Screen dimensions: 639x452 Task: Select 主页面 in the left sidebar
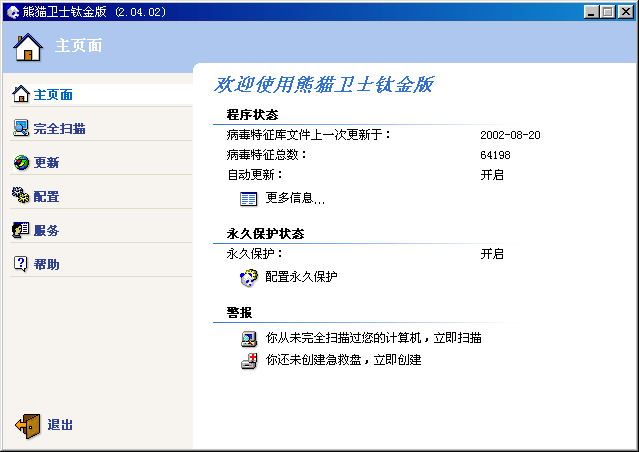[x=53, y=95]
